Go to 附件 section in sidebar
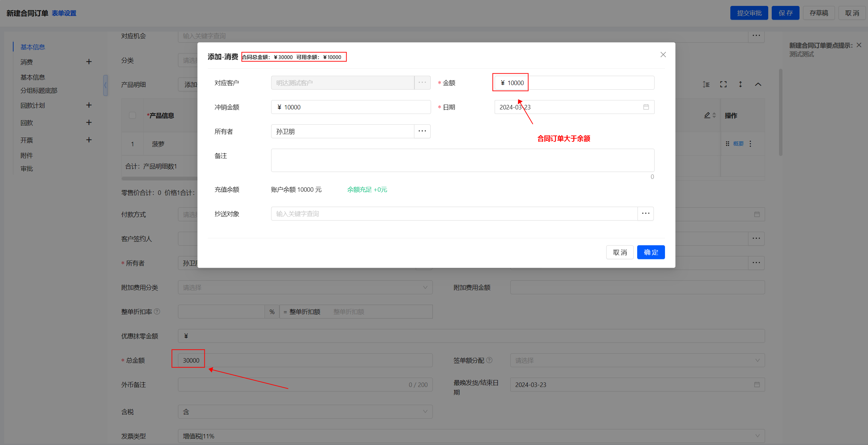Image resolution: width=868 pixels, height=445 pixels. coord(27,156)
